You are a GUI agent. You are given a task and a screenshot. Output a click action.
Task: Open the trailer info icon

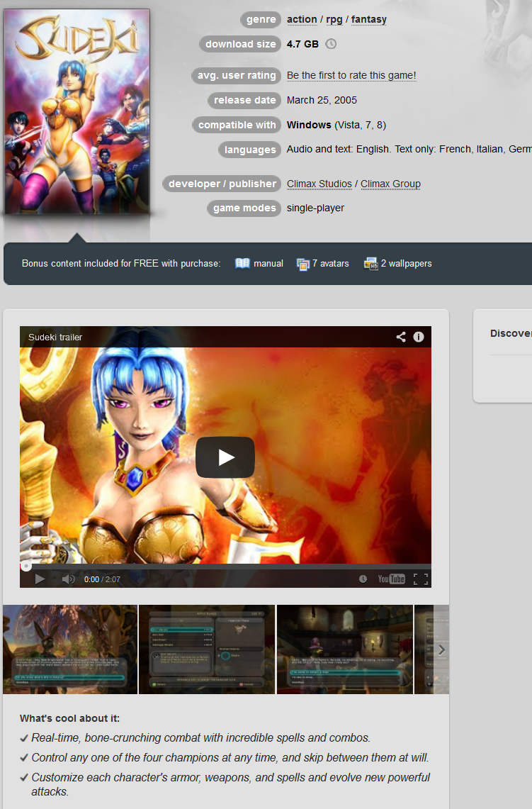(x=419, y=337)
